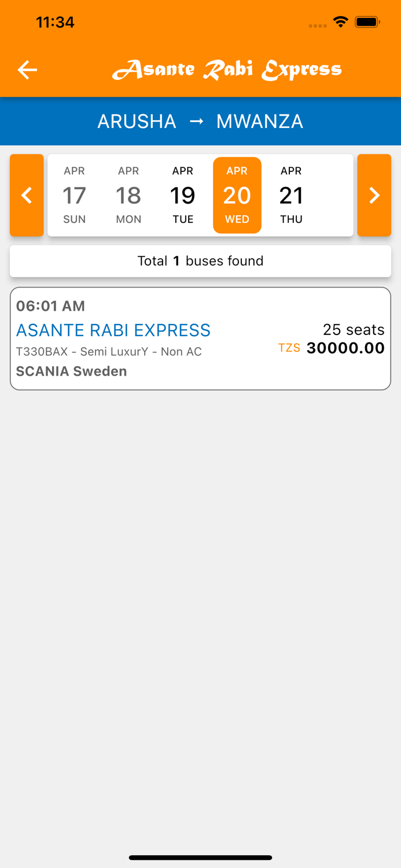Image resolution: width=401 pixels, height=868 pixels.
Task: Click the right chevron to see later dates
Action: tap(374, 195)
